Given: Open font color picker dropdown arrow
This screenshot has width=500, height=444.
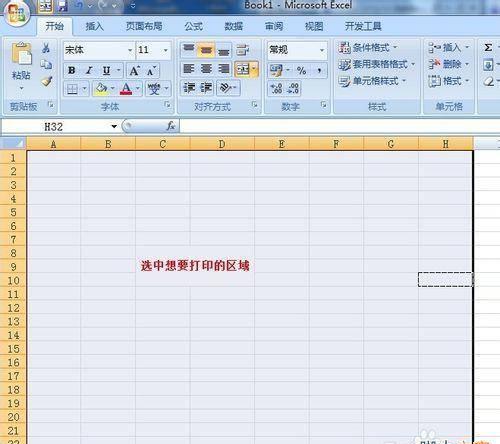Looking at the screenshot, I should (137, 89).
